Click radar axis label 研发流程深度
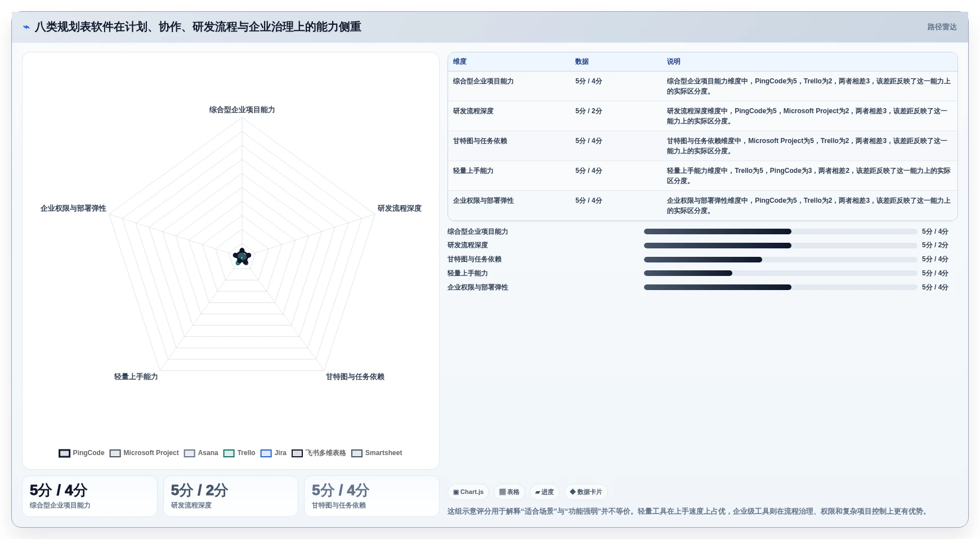The width and height of the screenshot is (980, 539). (400, 208)
